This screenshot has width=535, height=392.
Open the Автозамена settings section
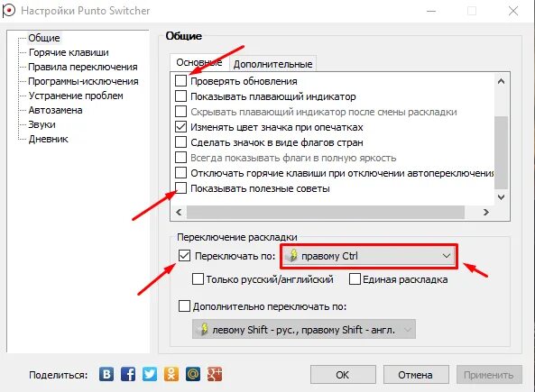click(x=55, y=110)
